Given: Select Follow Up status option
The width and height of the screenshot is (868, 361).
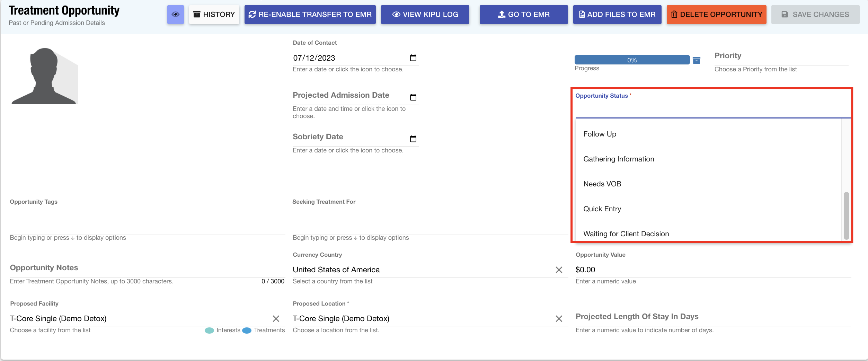Looking at the screenshot, I should pyautogui.click(x=600, y=134).
